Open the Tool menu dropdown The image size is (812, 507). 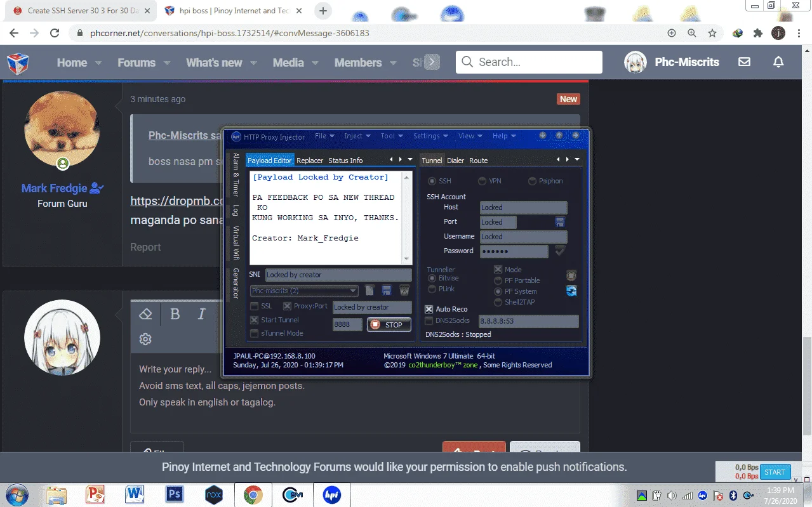(392, 136)
